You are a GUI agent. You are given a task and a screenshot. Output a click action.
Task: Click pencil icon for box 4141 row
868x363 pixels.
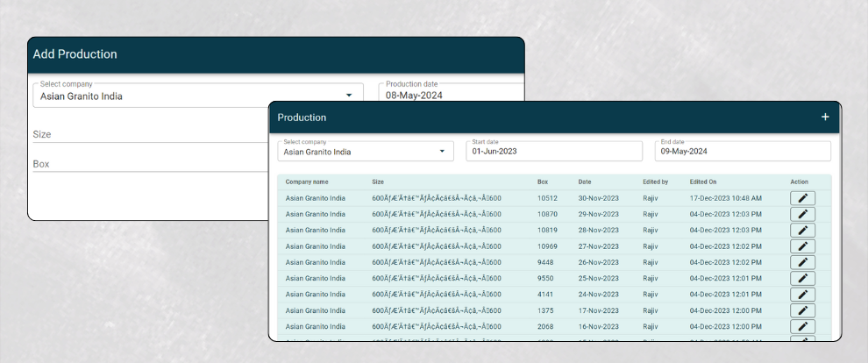[x=802, y=295]
